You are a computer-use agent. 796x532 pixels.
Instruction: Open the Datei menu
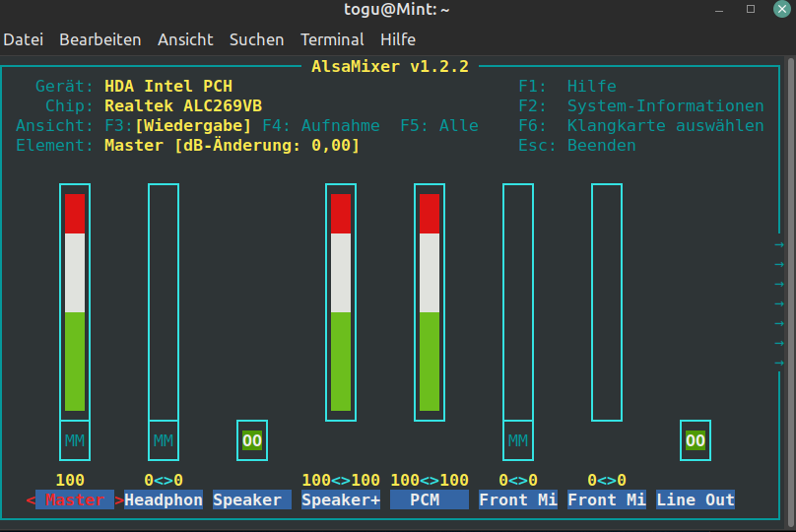[x=24, y=39]
